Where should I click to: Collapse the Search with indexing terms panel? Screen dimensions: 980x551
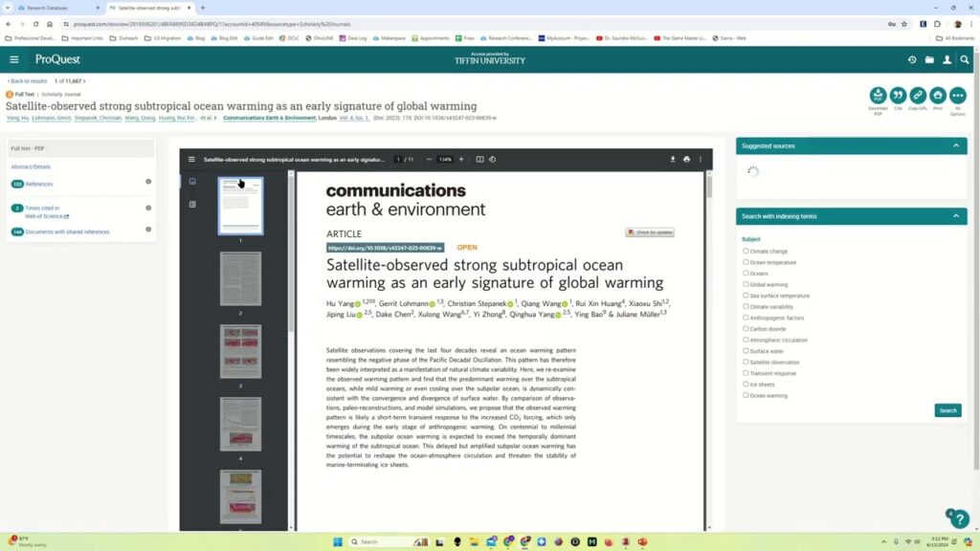click(x=956, y=216)
